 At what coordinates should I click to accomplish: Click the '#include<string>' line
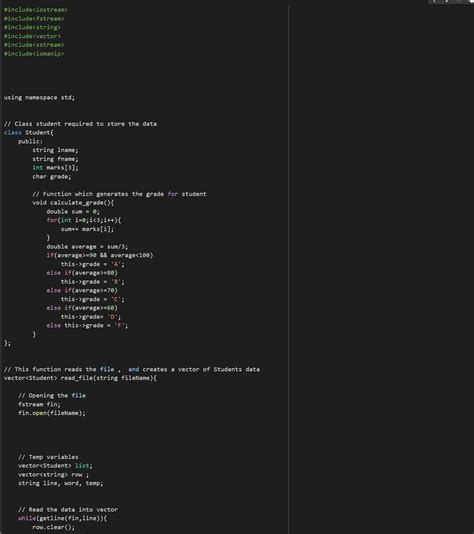(32, 27)
